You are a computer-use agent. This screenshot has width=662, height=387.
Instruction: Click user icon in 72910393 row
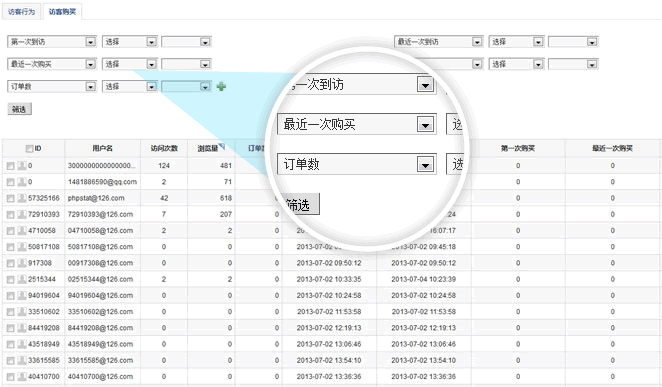click(x=22, y=214)
